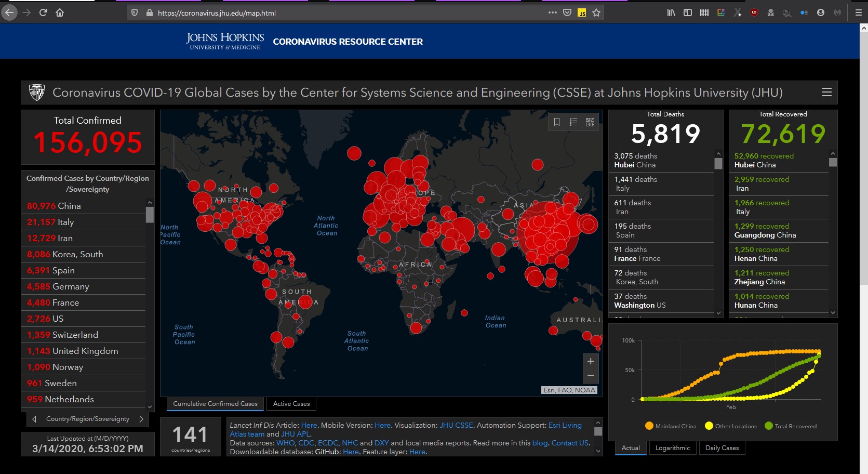
Task: Reload the page in browser
Action: [x=43, y=12]
